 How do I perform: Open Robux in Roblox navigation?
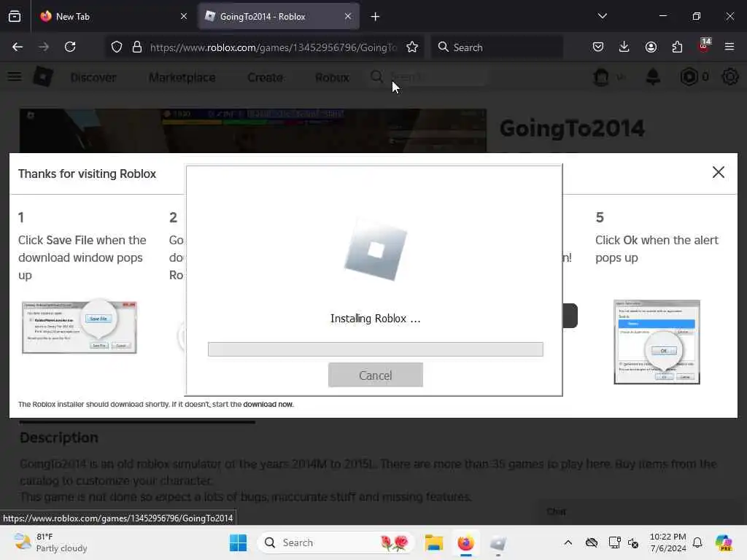click(332, 77)
